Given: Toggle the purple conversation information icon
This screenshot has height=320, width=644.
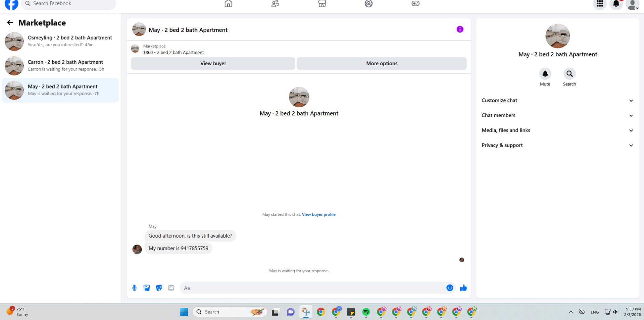Looking at the screenshot, I should (x=460, y=29).
